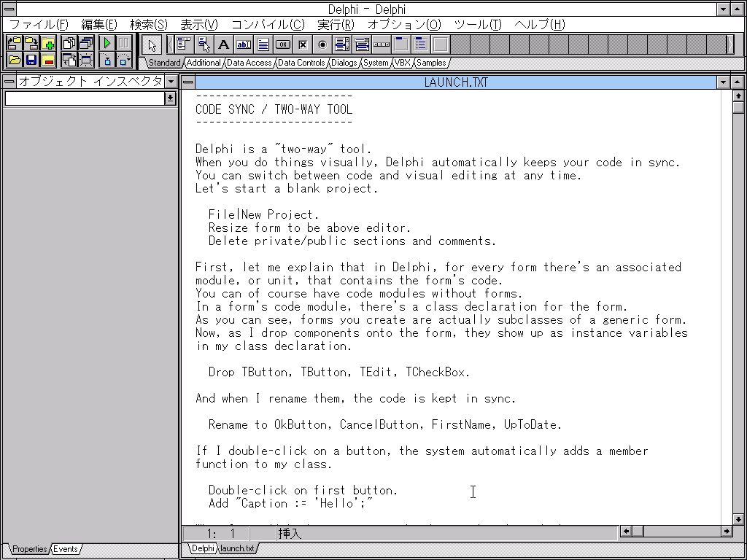
Task: Open the Select Form from list icon
Action: [x=86, y=44]
